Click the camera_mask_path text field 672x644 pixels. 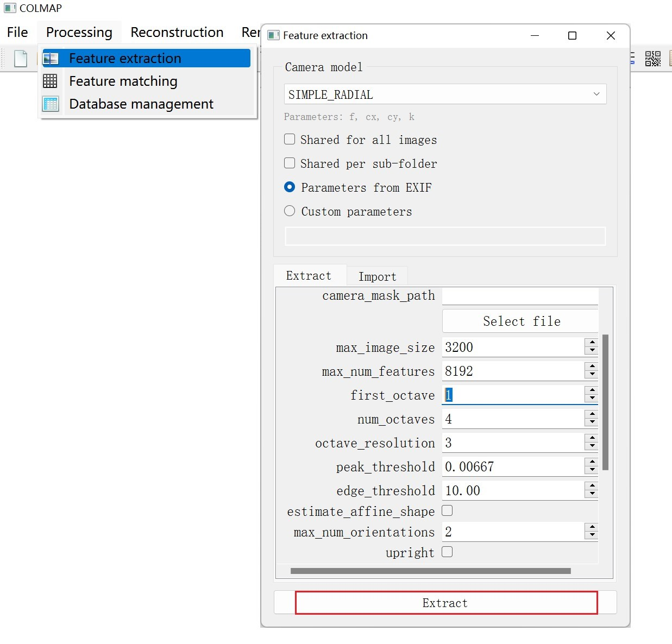coord(520,296)
